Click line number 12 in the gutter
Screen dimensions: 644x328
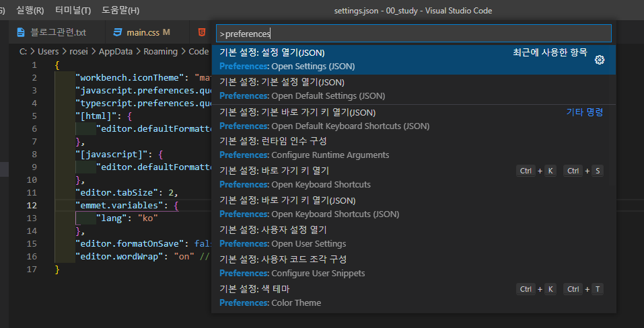(32, 206)
